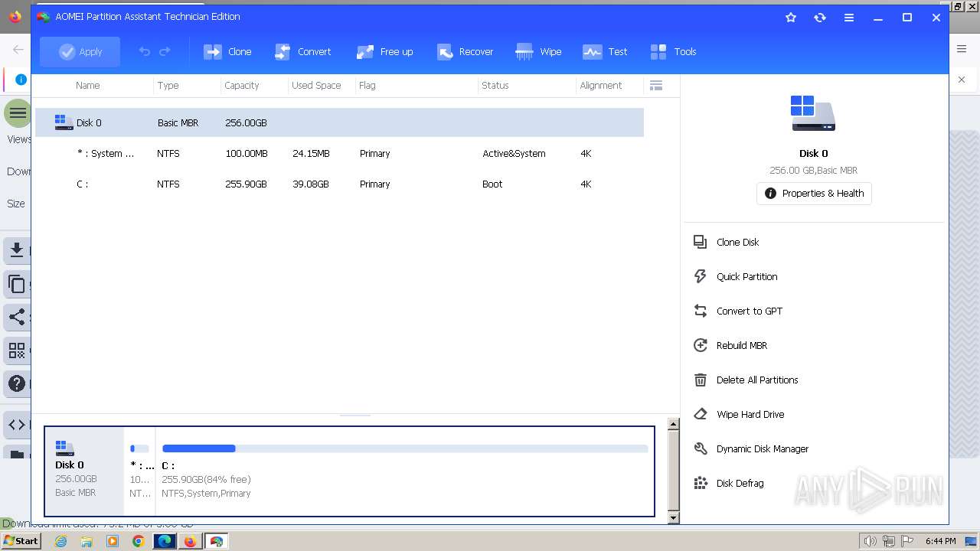
Task: Click the Wipe Hard Drive eraser icon
Action: click(700, 414)
